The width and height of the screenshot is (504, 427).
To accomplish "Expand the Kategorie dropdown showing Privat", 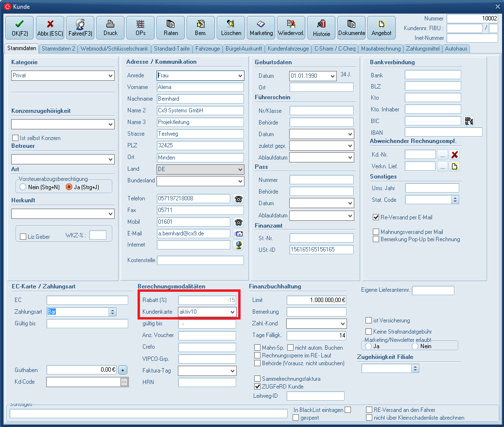I will (x=110, y=76).
